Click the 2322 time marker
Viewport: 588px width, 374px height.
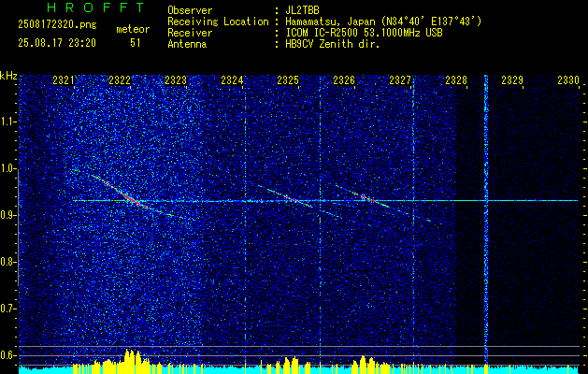120,80
